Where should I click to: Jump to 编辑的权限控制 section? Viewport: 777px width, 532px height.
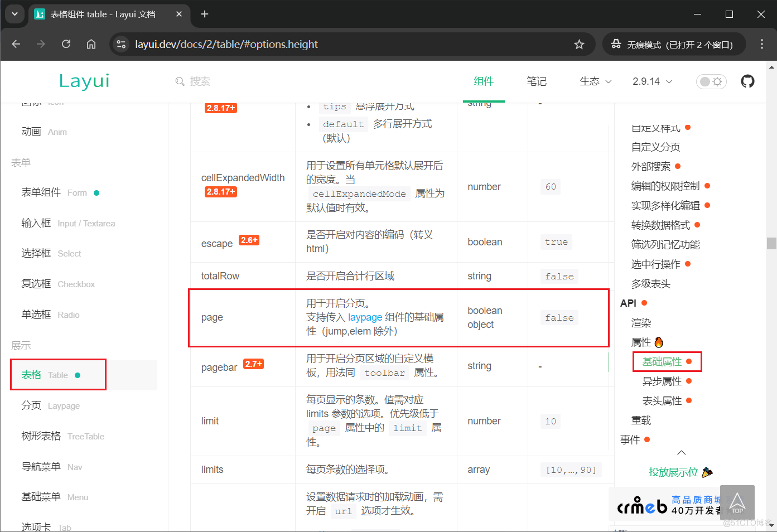tap(665, 186)
